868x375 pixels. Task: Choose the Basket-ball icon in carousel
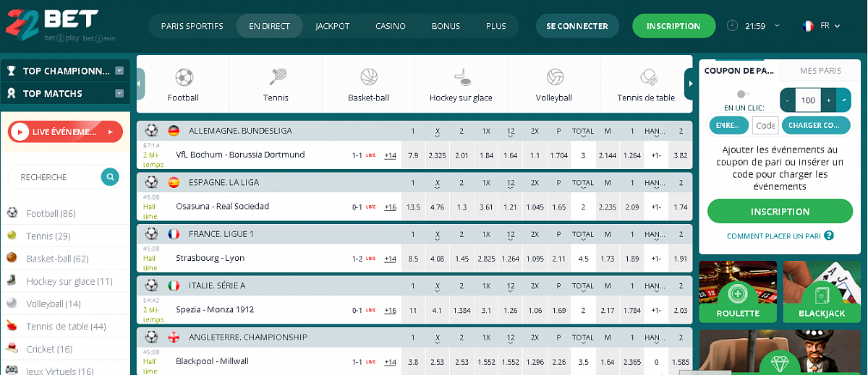click(369, 77)
